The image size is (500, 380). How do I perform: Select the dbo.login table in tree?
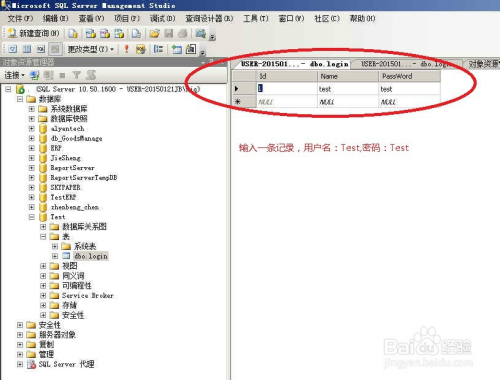[91, 256]
